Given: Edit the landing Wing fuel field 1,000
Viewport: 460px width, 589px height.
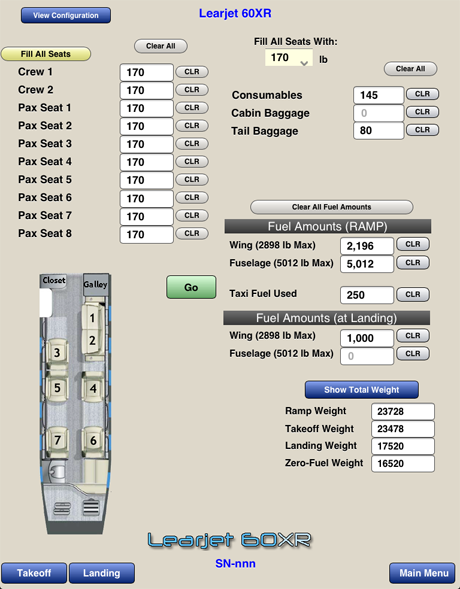Looking at the screenshot, I should 367,338.
